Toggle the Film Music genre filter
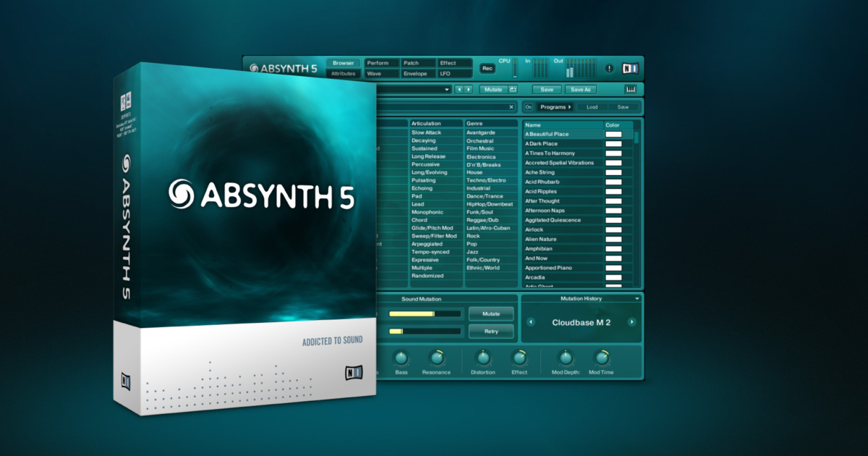 click(x=491, y=148)
